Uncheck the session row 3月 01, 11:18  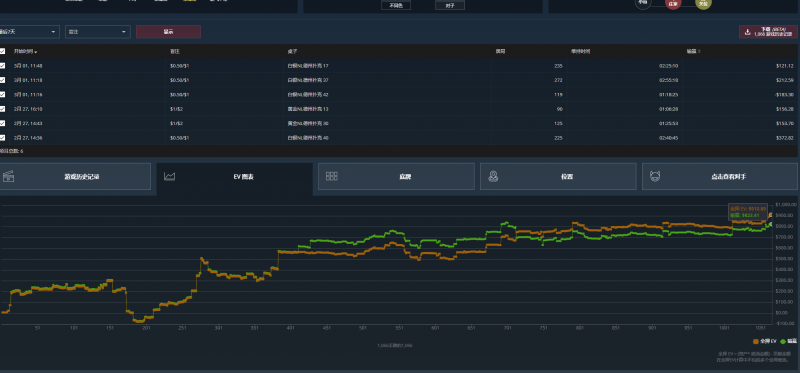[3, 80]
